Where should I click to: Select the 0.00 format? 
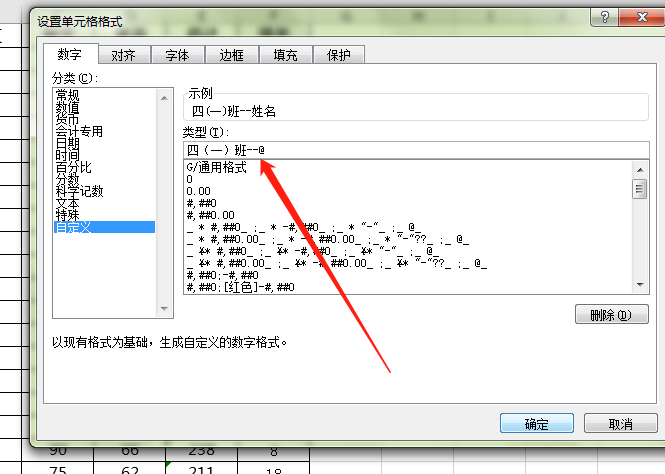coord(408,191)
